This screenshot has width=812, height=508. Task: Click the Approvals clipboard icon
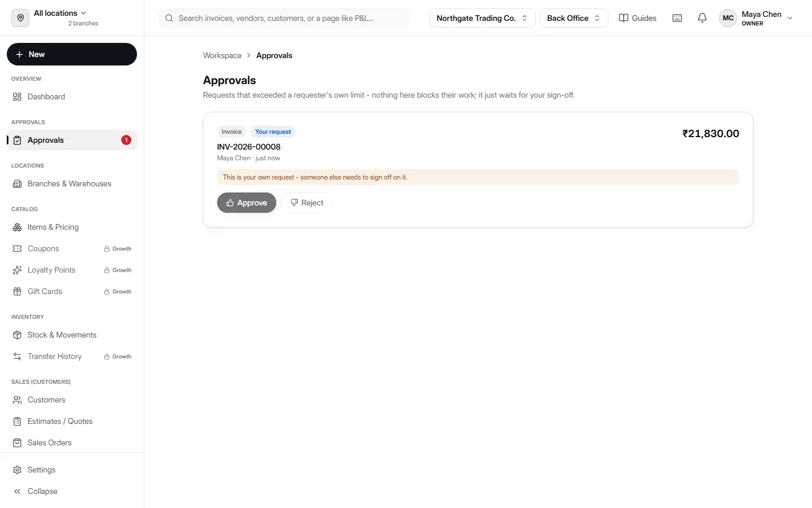coord(17,140)
